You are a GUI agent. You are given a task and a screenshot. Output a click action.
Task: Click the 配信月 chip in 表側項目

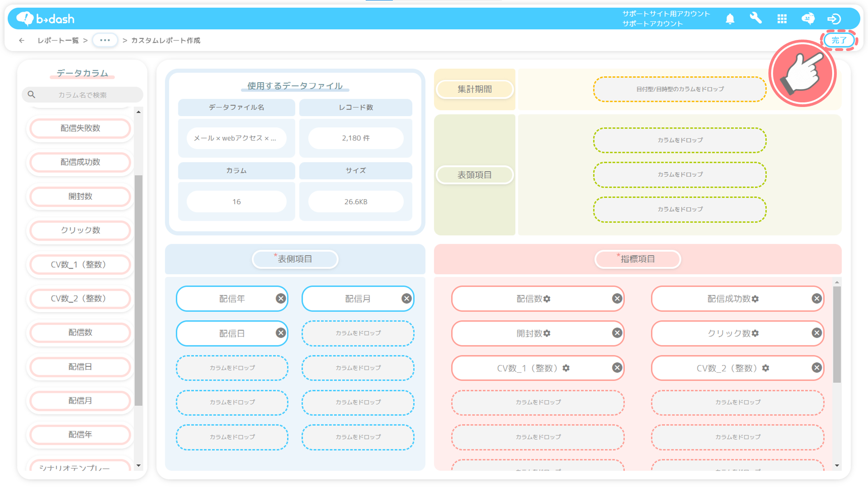[358, 298]
